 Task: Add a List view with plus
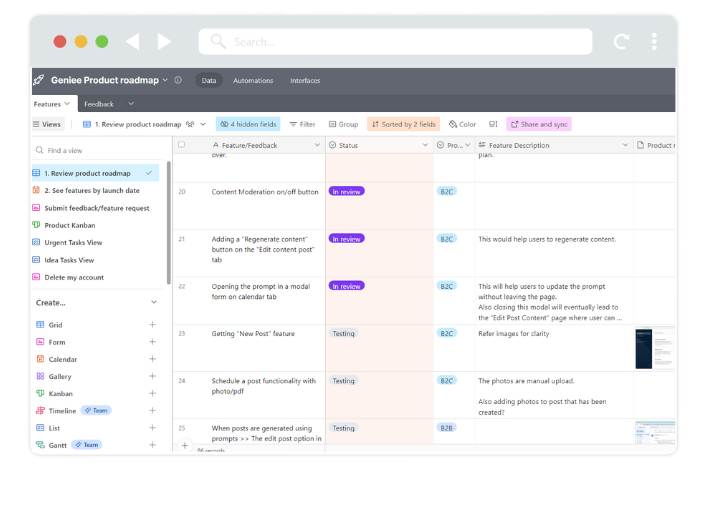[152, 427]
